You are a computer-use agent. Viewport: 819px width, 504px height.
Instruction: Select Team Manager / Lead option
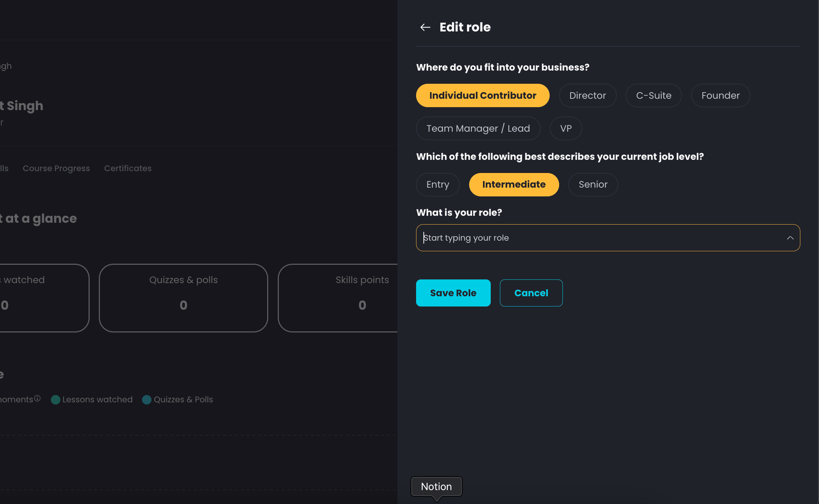click(478, 128)
